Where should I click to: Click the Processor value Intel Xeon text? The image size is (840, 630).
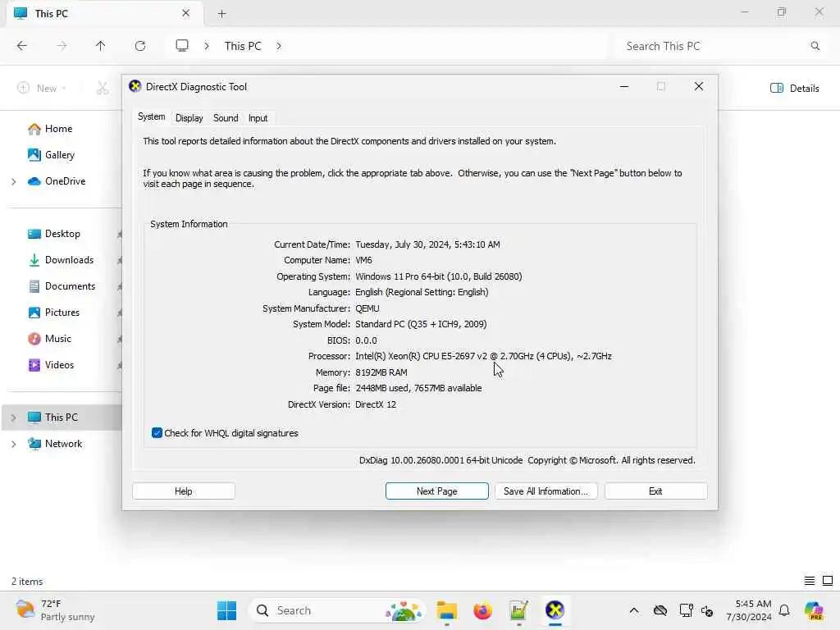click(x=483, y=356)
